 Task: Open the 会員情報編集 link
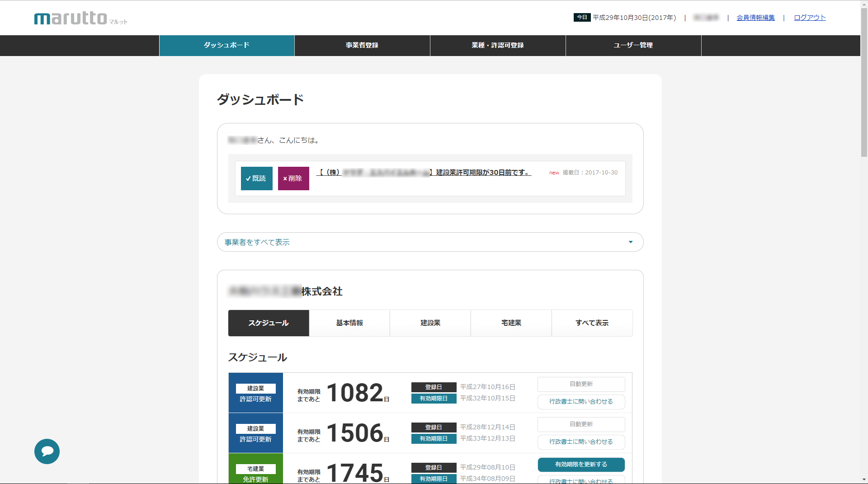[x=755, y=18]
